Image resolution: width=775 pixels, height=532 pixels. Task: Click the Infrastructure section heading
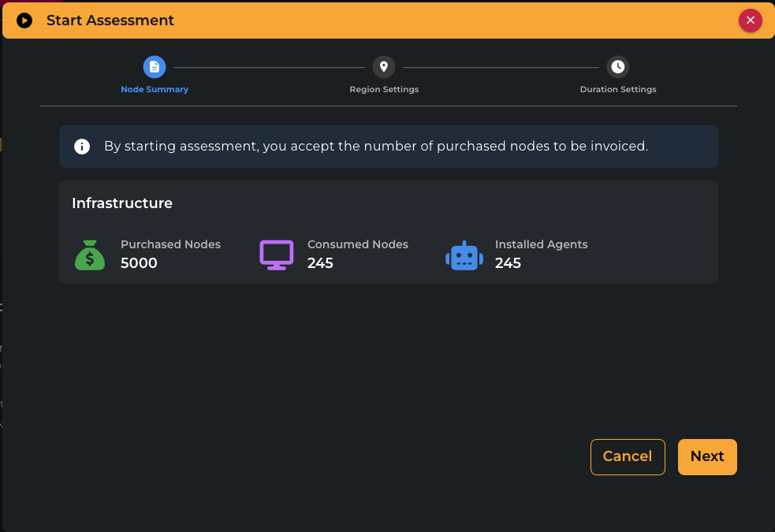[x=122, y=203]
